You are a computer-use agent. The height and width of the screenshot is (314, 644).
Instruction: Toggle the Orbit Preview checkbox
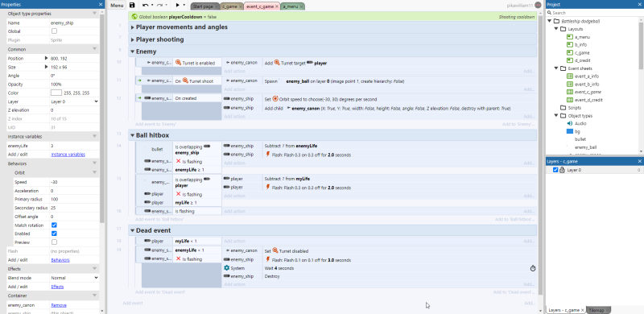(54, 242)
